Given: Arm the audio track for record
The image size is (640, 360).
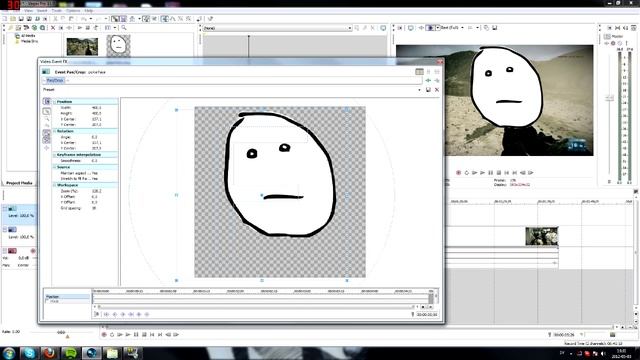Looking at the screenshot, I should [x=33, y=251].
